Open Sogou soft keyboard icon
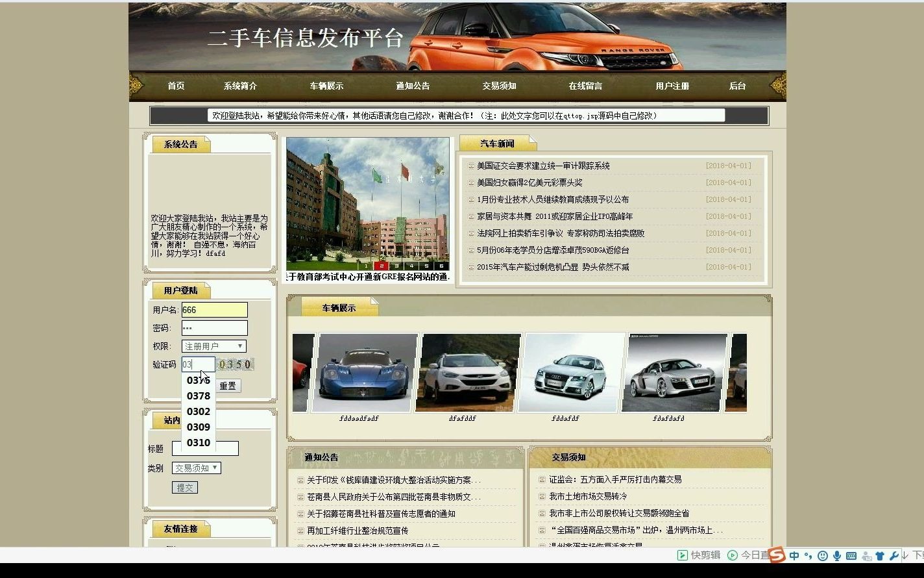924x578 pixels. 851,556
